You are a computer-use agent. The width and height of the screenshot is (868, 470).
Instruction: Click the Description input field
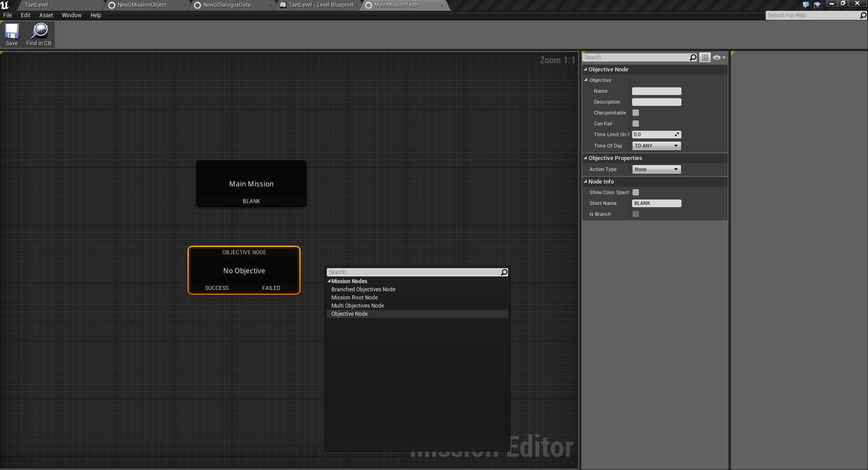coord(657,102)
